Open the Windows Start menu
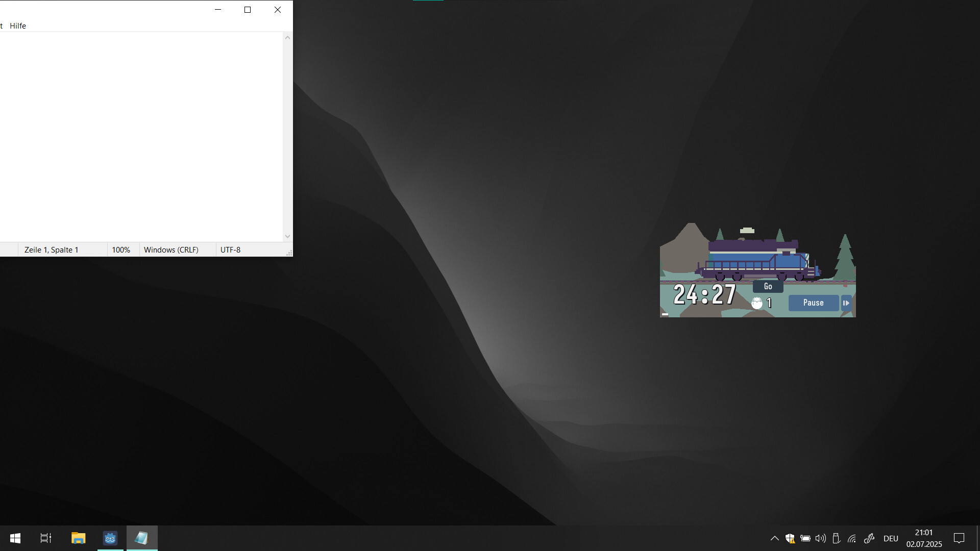 click(15, 538)
